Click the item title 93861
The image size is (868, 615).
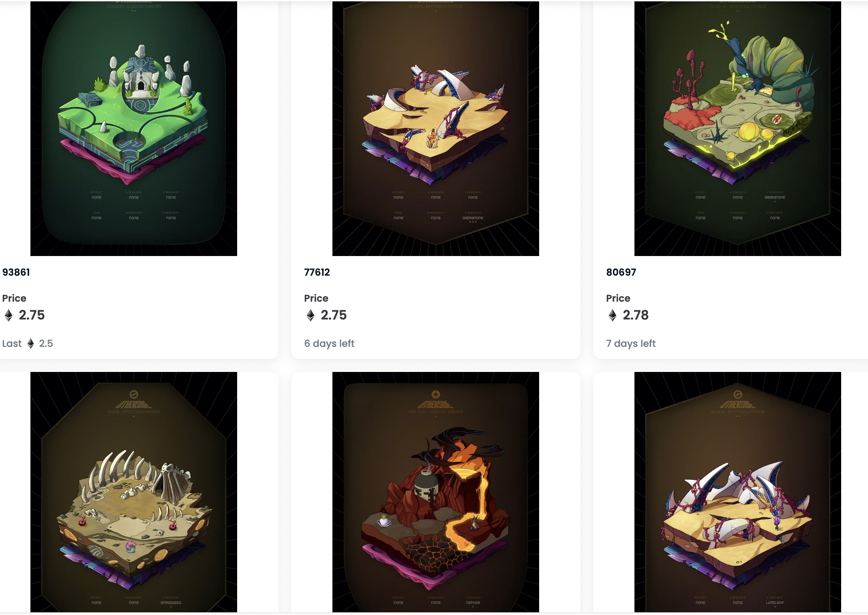(16, 272)
